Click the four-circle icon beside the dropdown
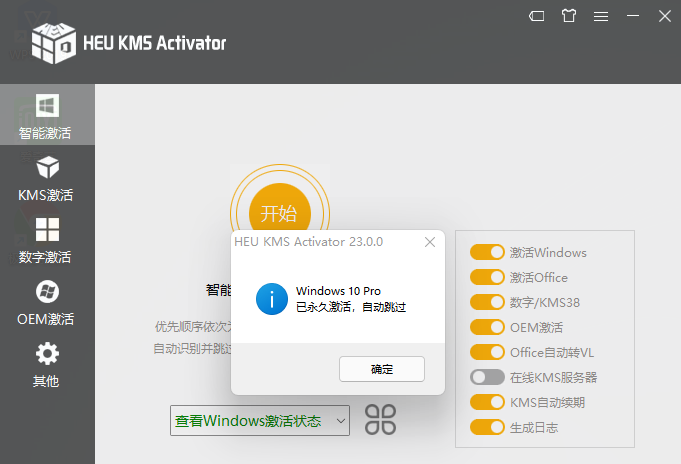681x464 pixels. pyautogui.click(x=380, y=420)
